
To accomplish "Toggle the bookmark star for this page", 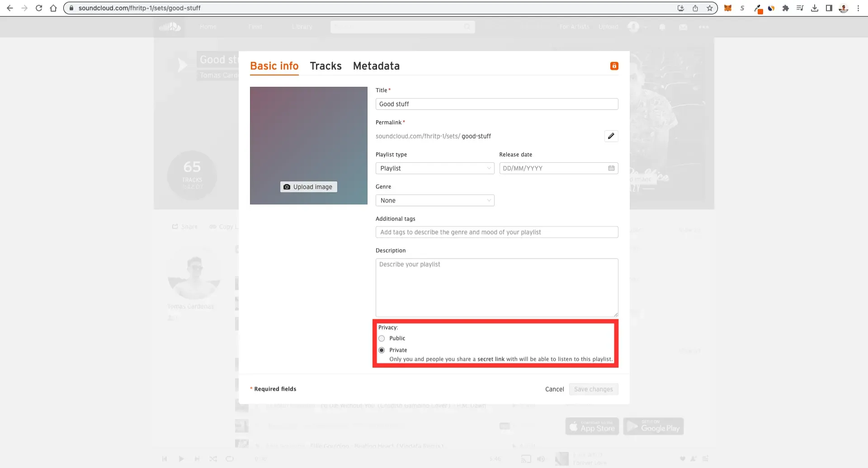I will [x=710, y=8].
